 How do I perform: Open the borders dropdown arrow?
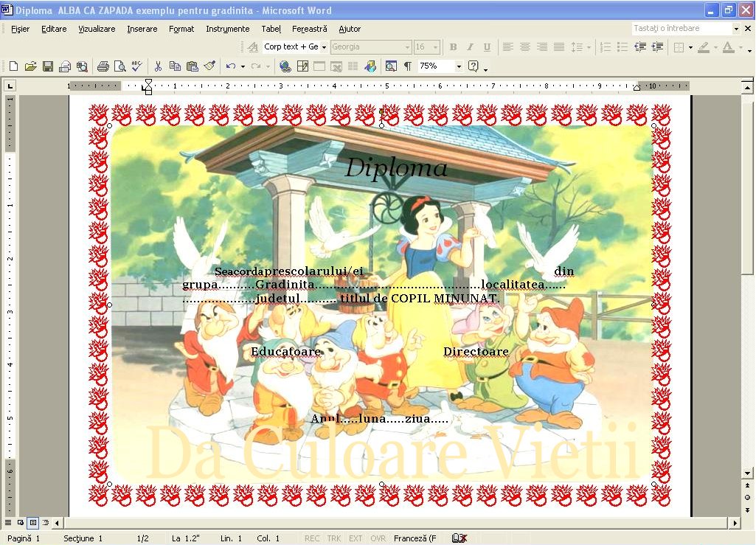pos(690,46)
